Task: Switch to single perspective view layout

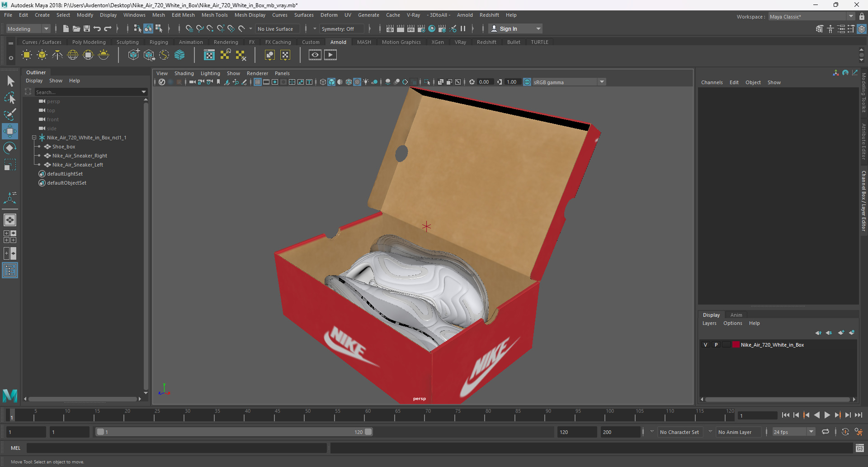Action: point(10,220)
